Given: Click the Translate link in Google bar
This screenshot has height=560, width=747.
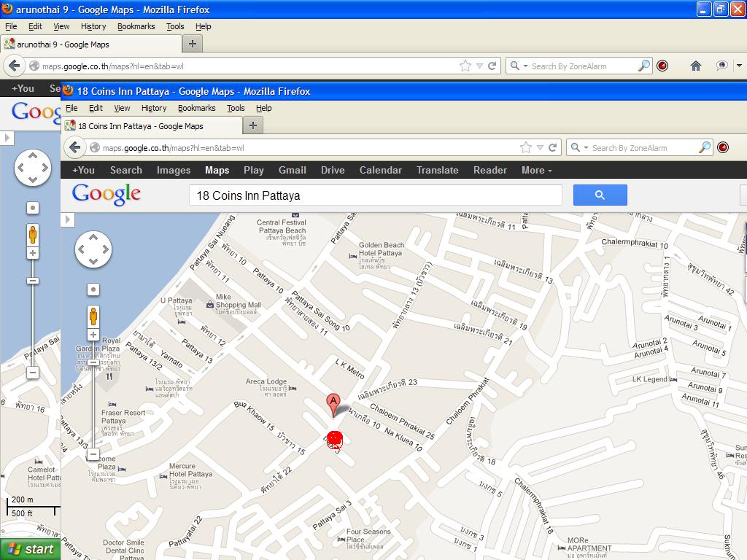Looking at the screenshot, I should pos(438,170).
